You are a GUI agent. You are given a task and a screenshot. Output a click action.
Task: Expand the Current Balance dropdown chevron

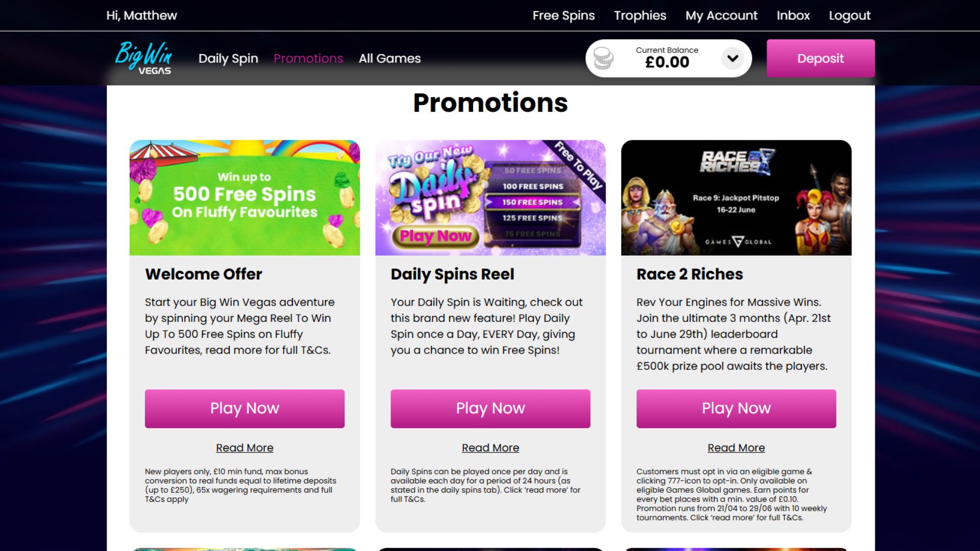click(x=732, y=58)
